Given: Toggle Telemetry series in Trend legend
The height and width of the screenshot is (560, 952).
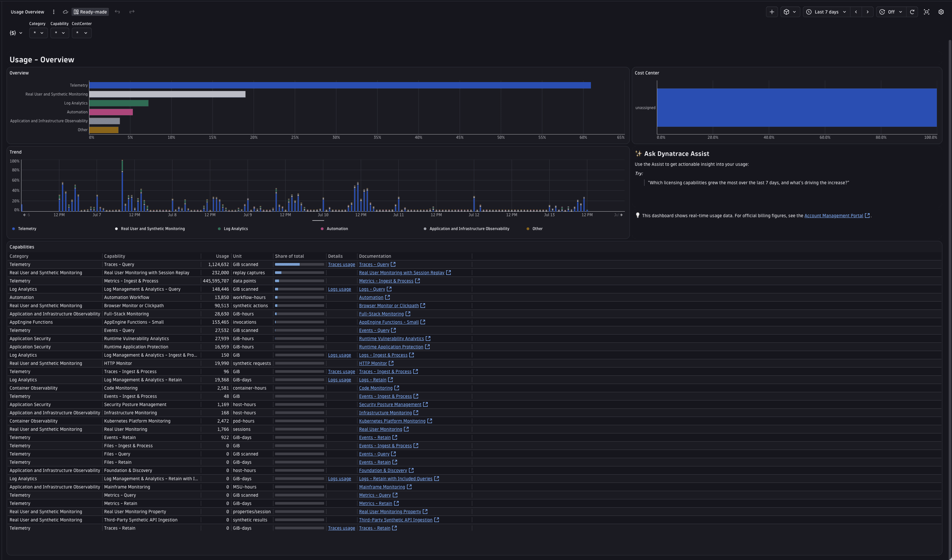Looking at the screenshot, I should pos(24,228).
